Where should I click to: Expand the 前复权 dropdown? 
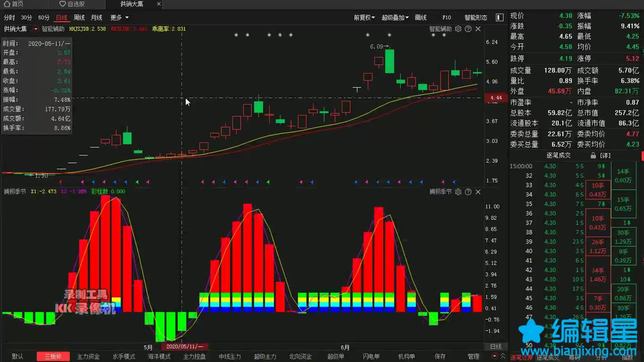(364, 17)
